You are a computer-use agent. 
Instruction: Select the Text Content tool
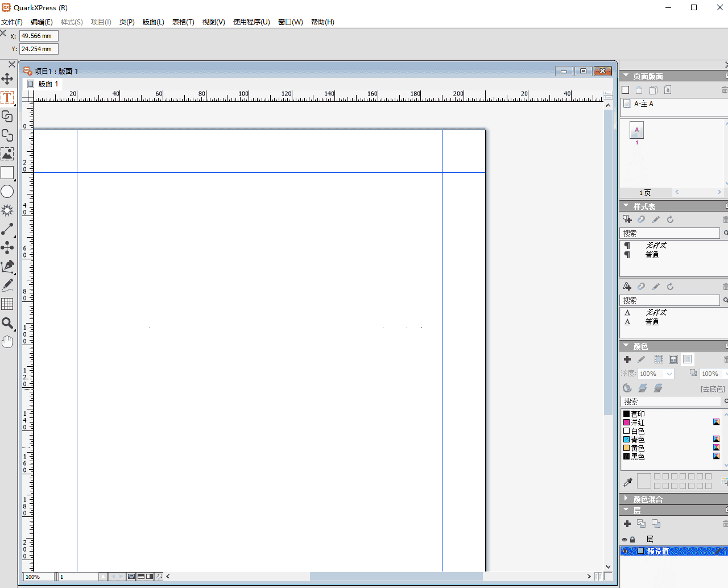[7, 98]
